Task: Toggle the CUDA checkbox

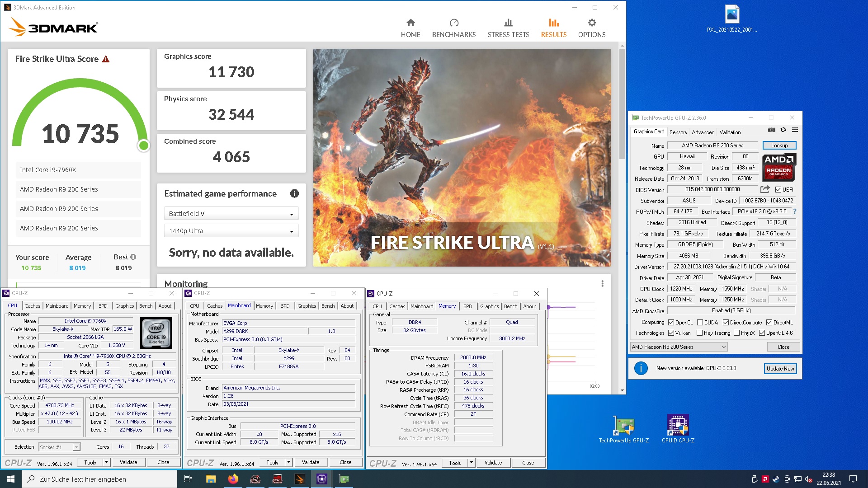Action: click(x=700, y=323)
